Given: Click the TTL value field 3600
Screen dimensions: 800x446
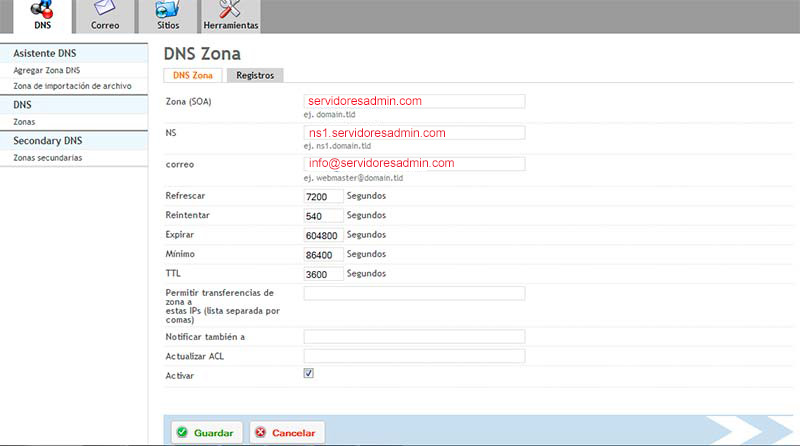Looking at the screenshot, I should (323, 274).
